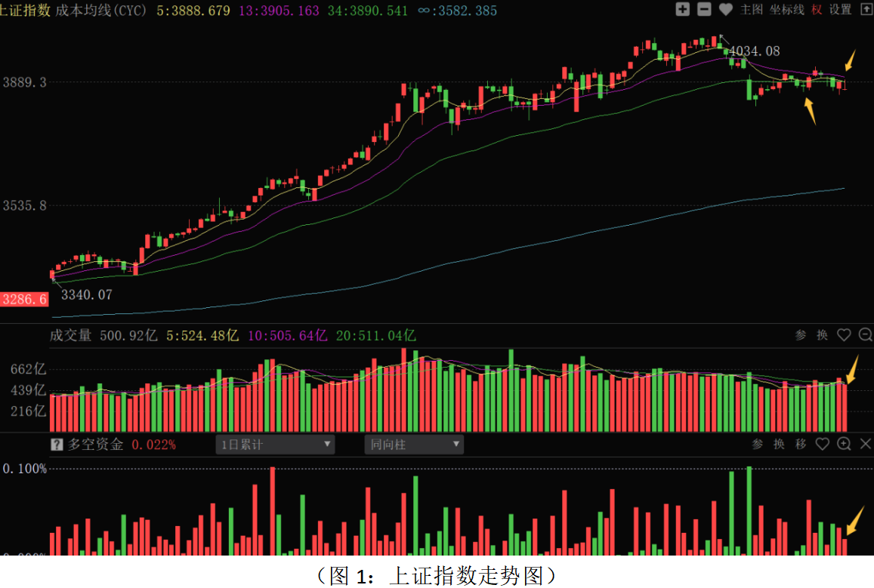Click the magnifier minus icon in 成交量 panel
The width and height of the screenshot is (874, 588).
(866, 335)
